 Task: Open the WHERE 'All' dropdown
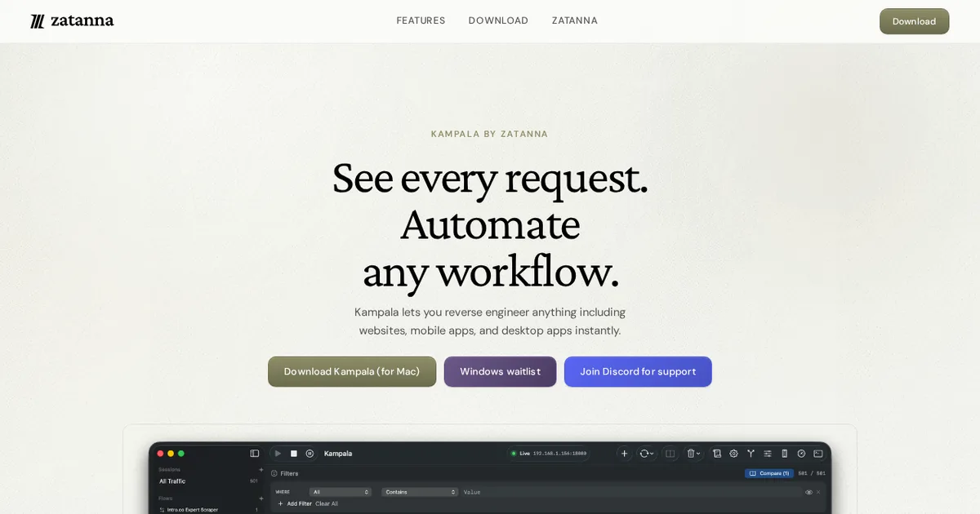point(341,492)
